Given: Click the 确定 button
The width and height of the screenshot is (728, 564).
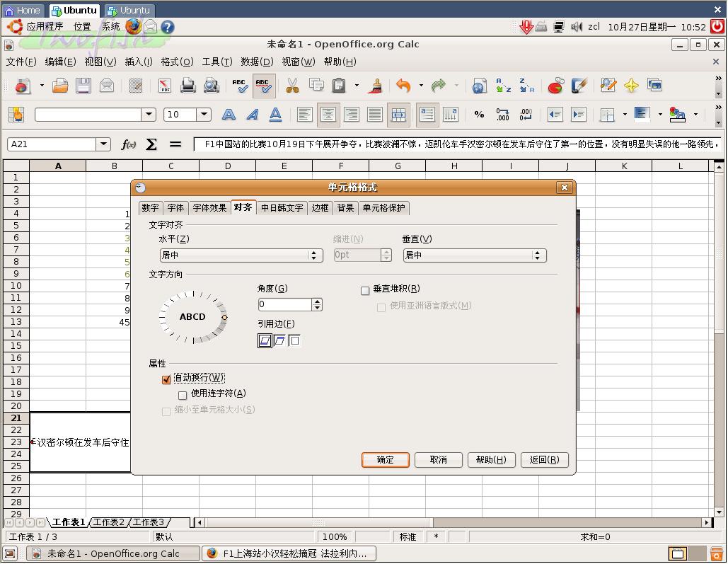Looking at the screenshot, I should pos(386,460).
